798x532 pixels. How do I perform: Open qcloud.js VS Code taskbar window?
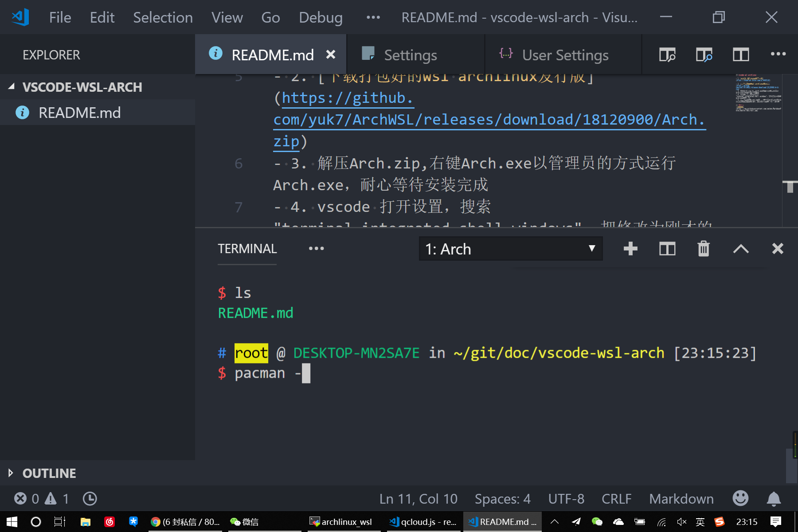click(422, 522)
